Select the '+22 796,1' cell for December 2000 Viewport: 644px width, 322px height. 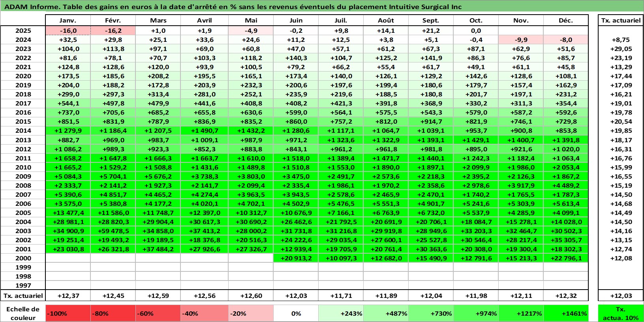[566, 258]
